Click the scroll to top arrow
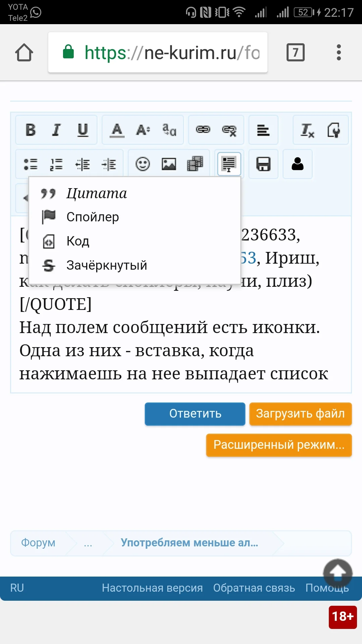Screen dimensions: 362x644 (338, 573)
